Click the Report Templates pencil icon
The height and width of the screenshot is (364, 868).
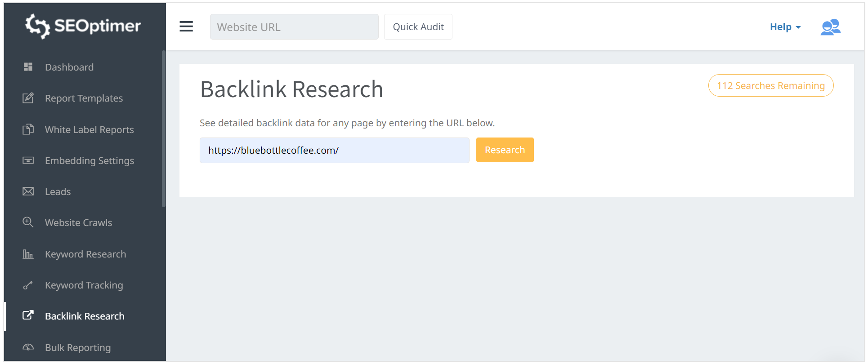(28, 98)
